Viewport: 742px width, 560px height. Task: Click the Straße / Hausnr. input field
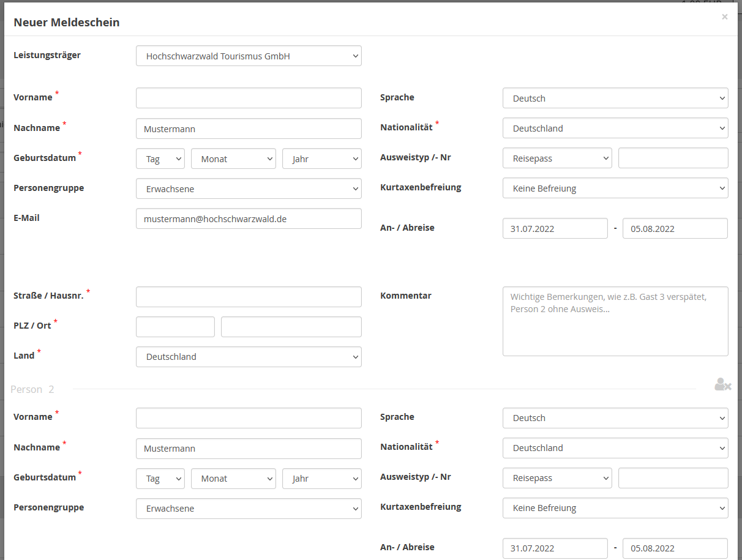(249, 297)
